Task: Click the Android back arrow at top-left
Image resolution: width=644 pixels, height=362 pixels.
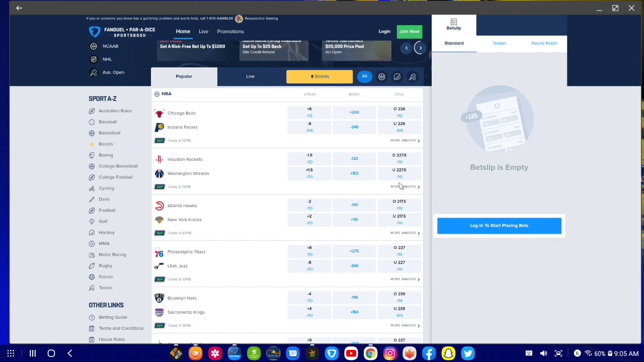Action: tap(19, 8)
